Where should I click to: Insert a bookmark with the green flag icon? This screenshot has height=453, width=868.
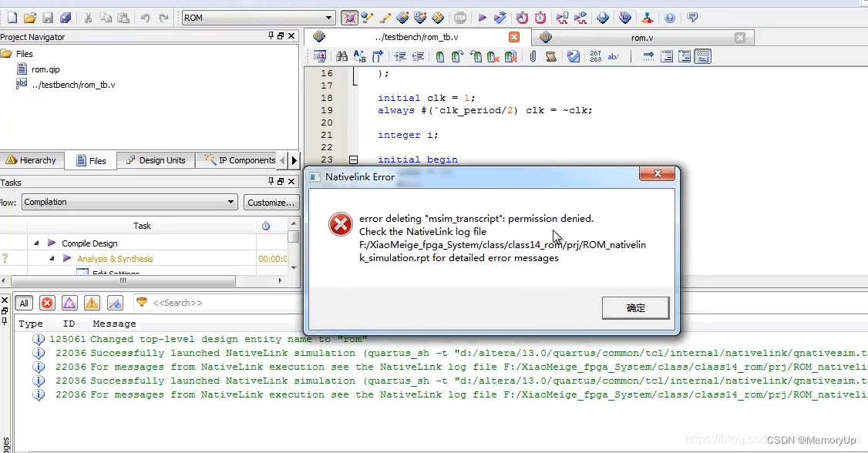pyautogui.click(x=439, y=55)
